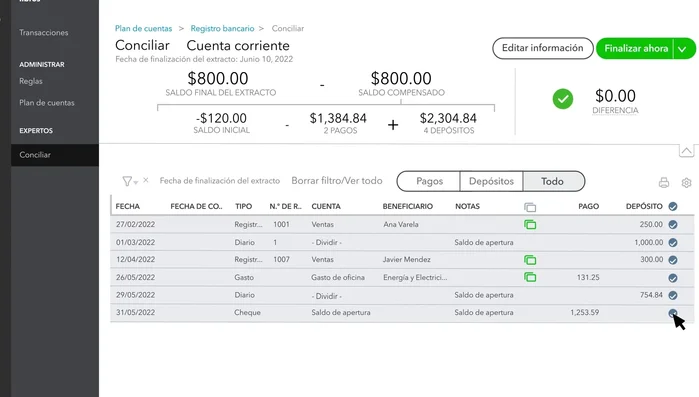
Task: Select the 29/05/2022 date cell
Action: (x=136, y=295)
